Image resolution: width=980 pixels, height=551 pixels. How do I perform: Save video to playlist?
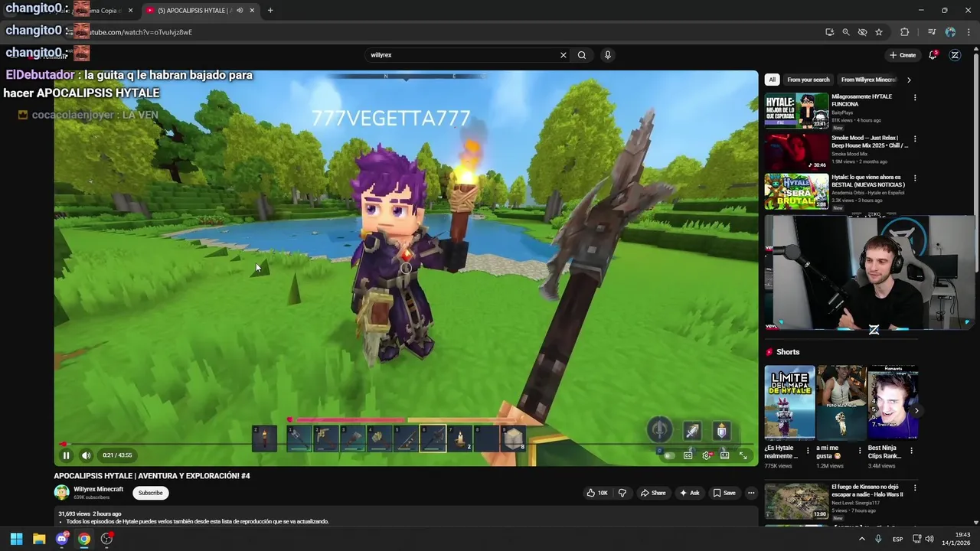724,493
